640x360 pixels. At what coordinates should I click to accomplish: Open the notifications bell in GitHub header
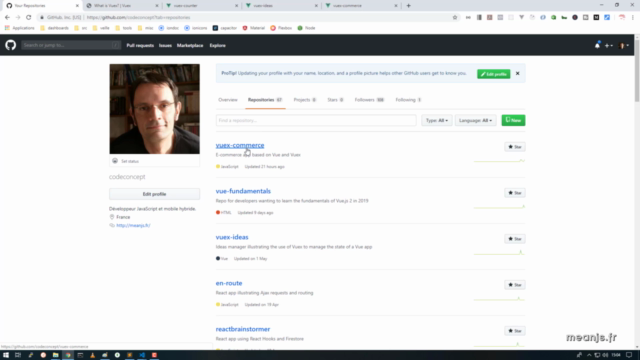[x=597, y=45]
